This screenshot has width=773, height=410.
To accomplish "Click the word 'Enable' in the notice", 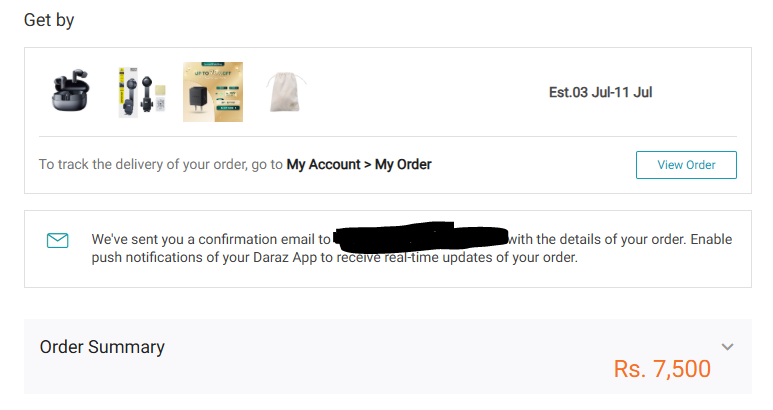I will pyautogui.click(x=711, y=239).
